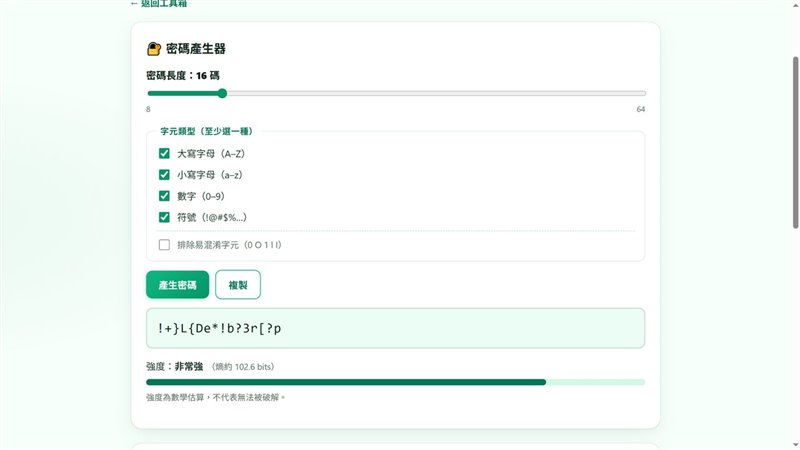
Task: Click the 密碼產生器 heading
Action: pyautogui.click(x=196, y=49)
